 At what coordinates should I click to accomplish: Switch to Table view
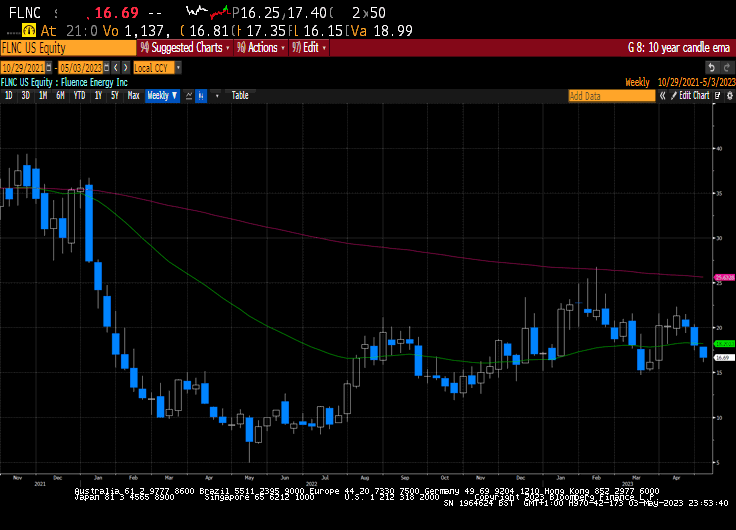tap(240, 96)
